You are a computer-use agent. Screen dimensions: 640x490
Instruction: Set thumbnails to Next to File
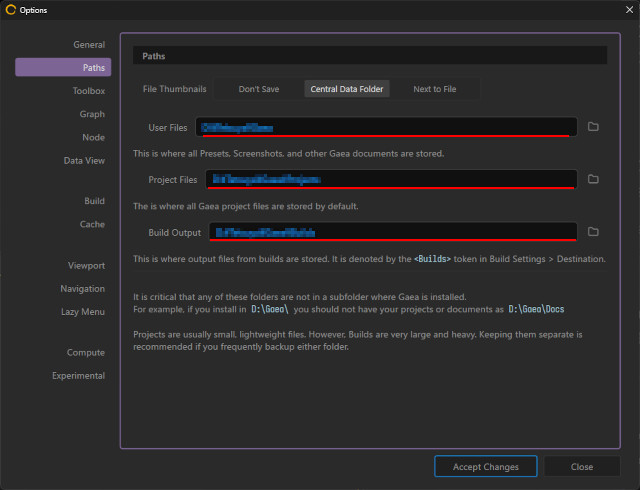(x=435, y=89)
